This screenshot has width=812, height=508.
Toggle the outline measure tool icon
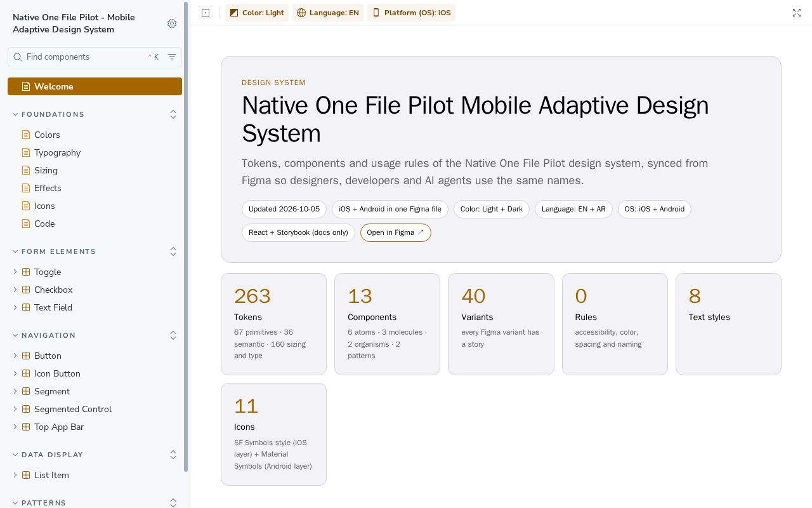coord(206,13)
